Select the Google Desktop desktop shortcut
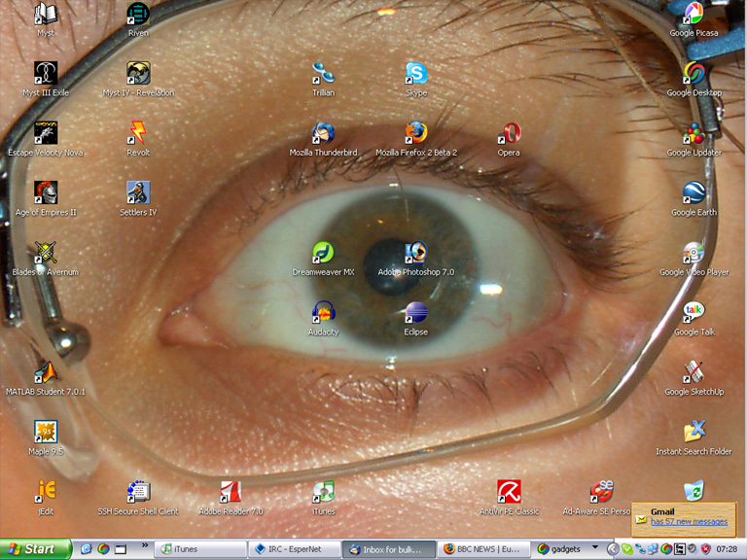The width and height of the screenshot is (747, 560). 694,80
